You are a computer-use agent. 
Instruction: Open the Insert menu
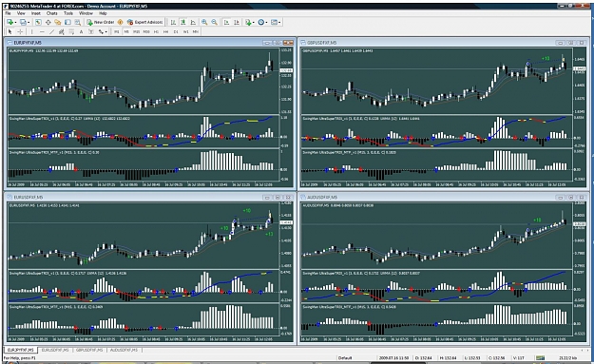click(x=36, y=13)
